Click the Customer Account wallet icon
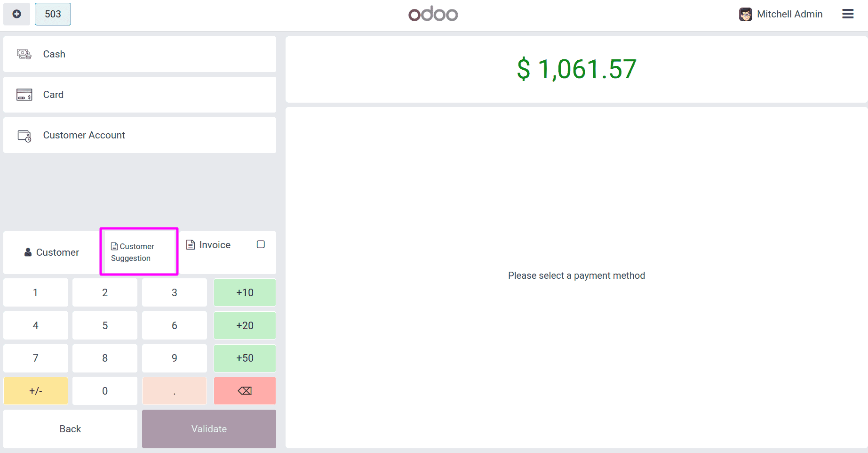Screen dimensions: 868x453 [24, 136]
